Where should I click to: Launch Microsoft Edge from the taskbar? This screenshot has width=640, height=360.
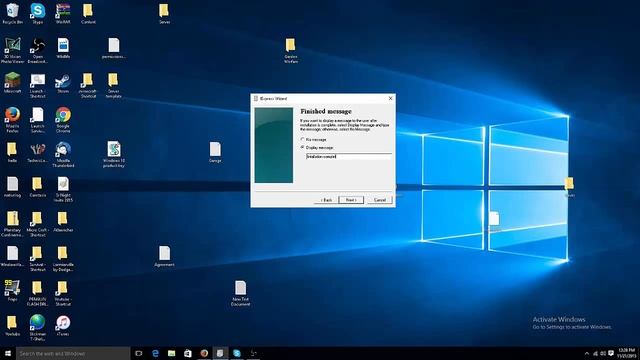coord(155,353)
